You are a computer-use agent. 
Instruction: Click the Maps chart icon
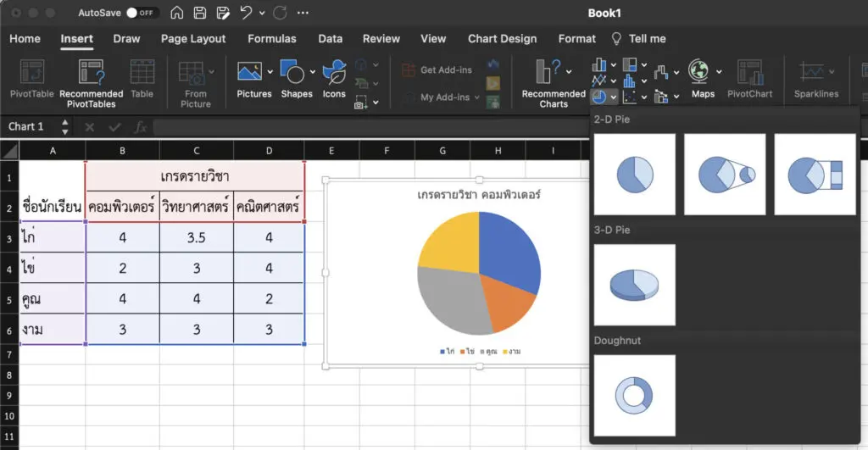[x=701, y=73]
